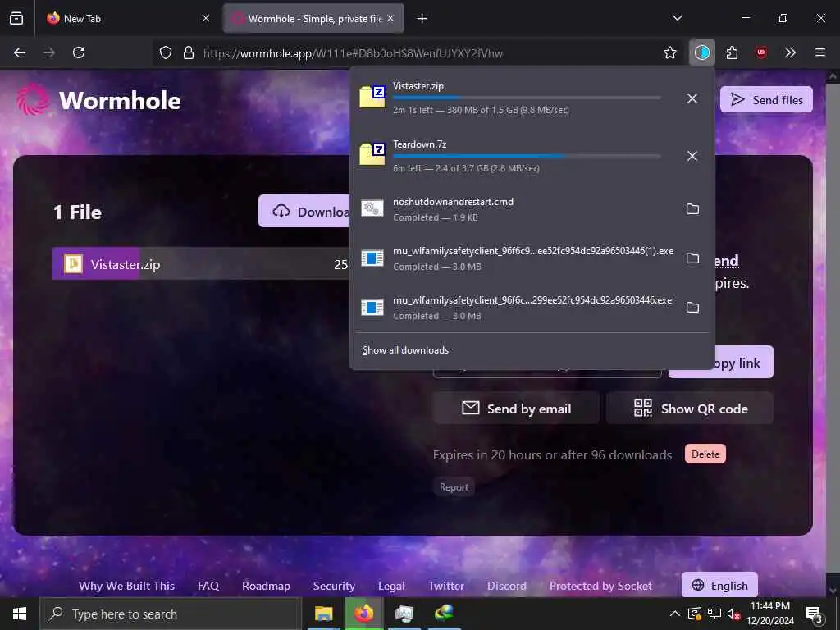Open a new browser tab
840x630 pixels.
(422, 19)
